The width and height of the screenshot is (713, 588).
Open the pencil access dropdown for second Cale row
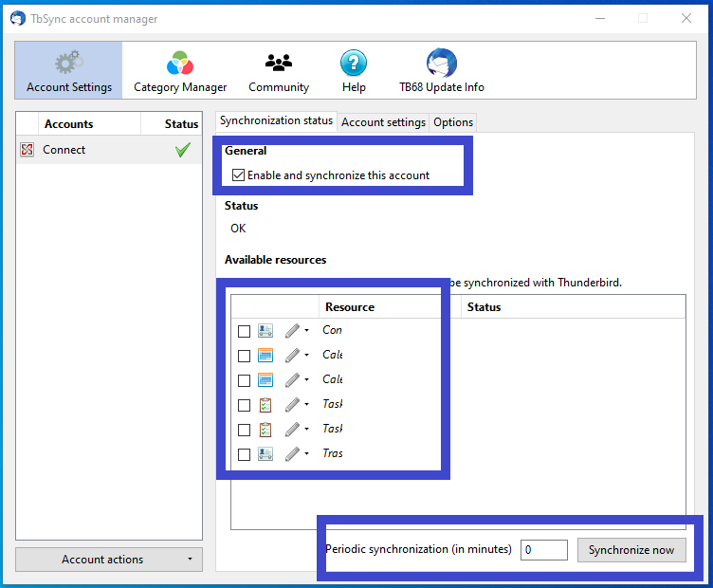[297, 379]
